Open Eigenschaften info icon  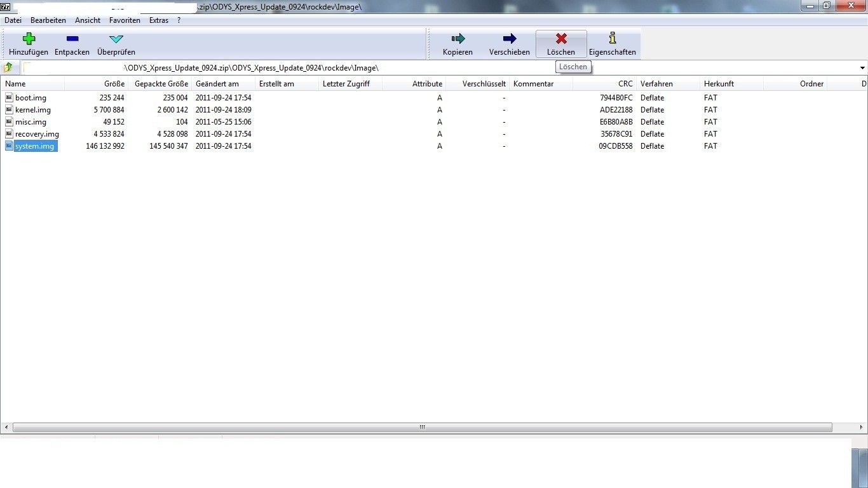pos(613,38)
